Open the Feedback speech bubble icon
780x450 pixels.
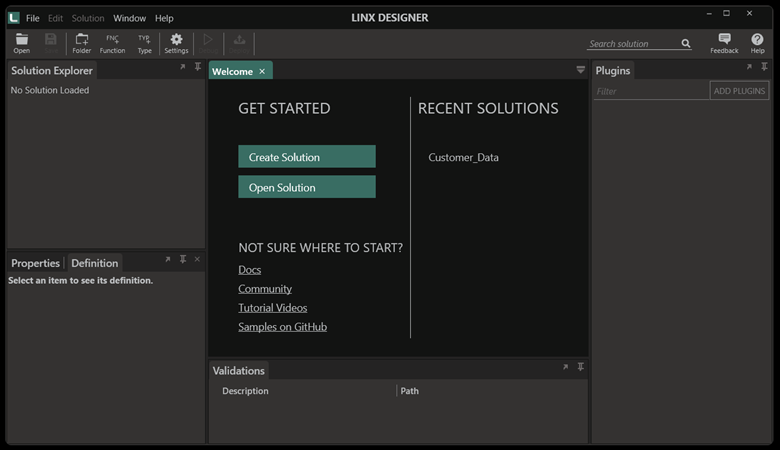pos(724,43)
